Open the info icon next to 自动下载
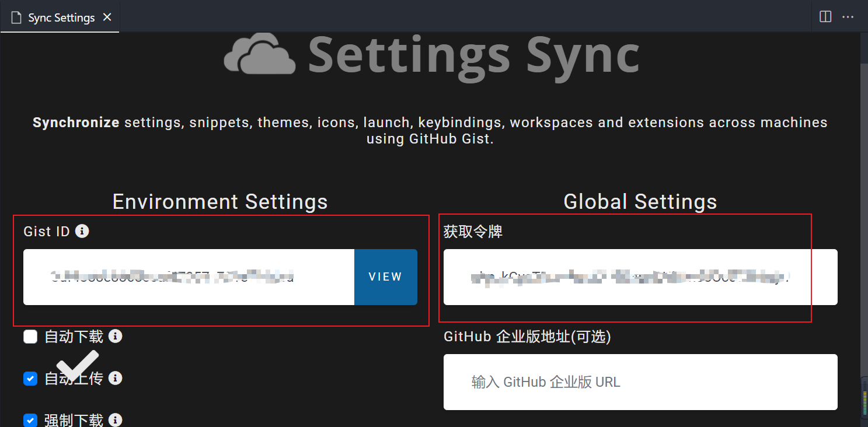 116,336
